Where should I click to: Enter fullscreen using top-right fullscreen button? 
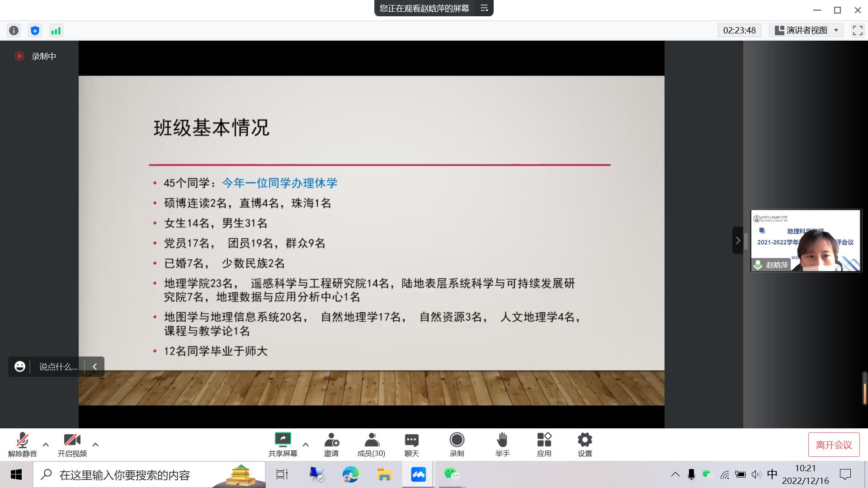(x=858, y=30)
